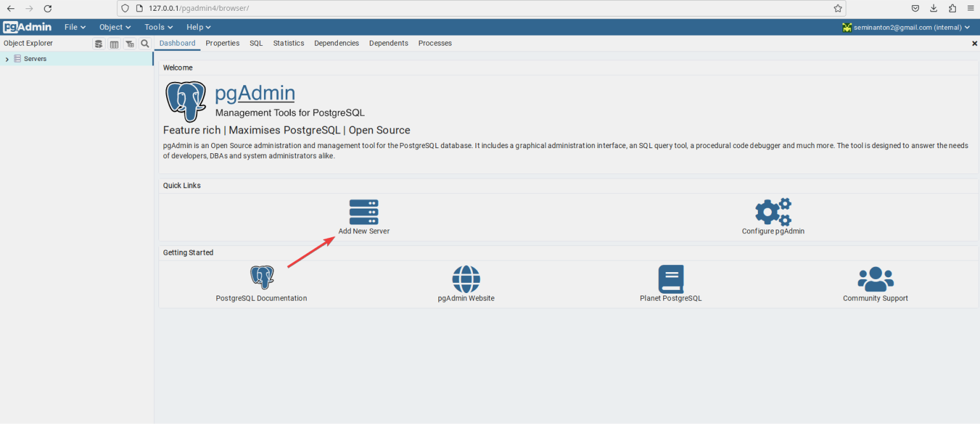Select the Servers tree item
980x424 pixels.
pos(76,58)
